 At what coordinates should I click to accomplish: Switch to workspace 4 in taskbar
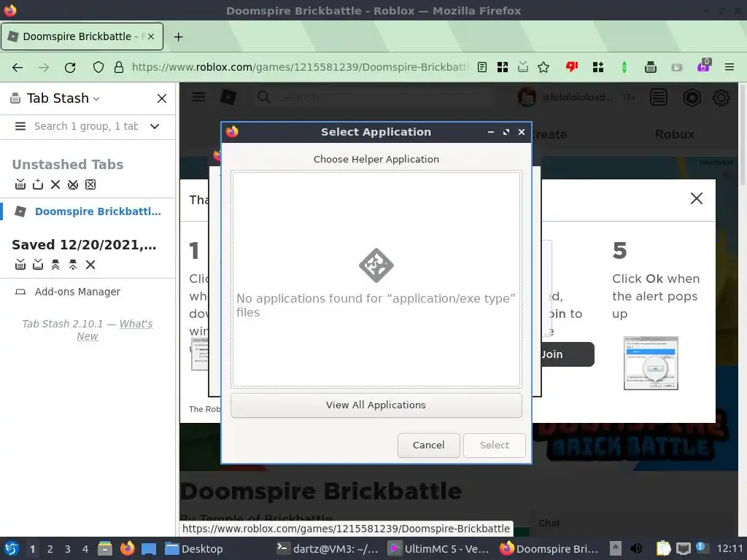tap(85, 549)
